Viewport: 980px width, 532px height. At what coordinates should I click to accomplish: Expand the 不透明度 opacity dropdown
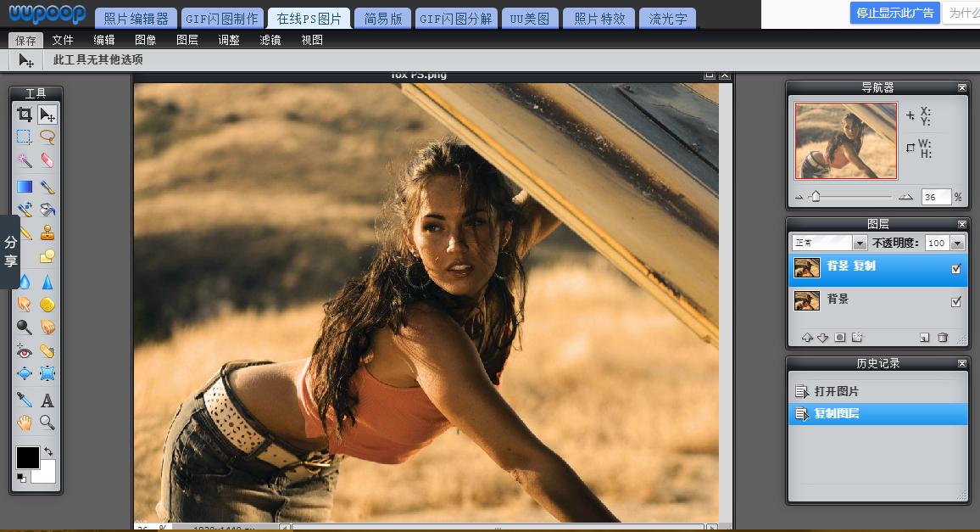[958, 244]
